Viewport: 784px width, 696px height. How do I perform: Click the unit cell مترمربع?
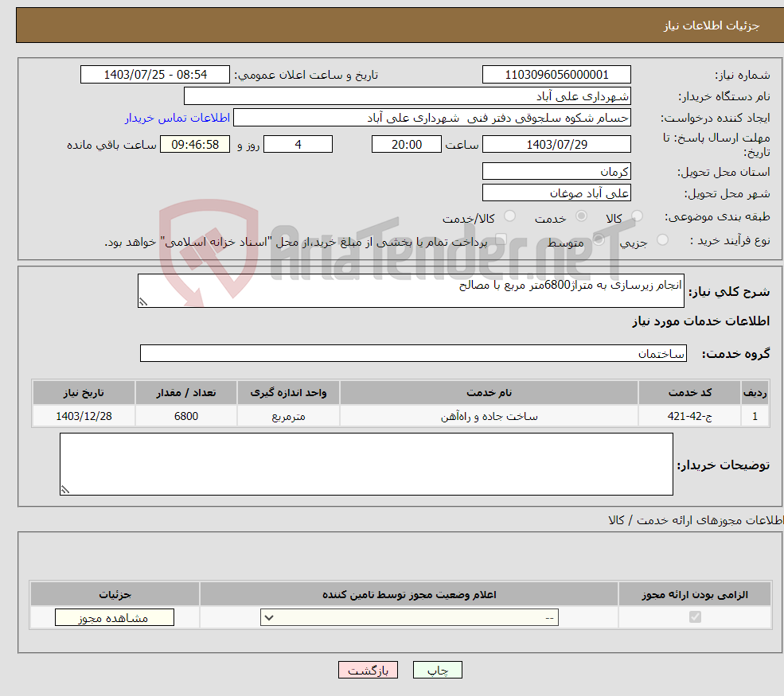(288, 417)
